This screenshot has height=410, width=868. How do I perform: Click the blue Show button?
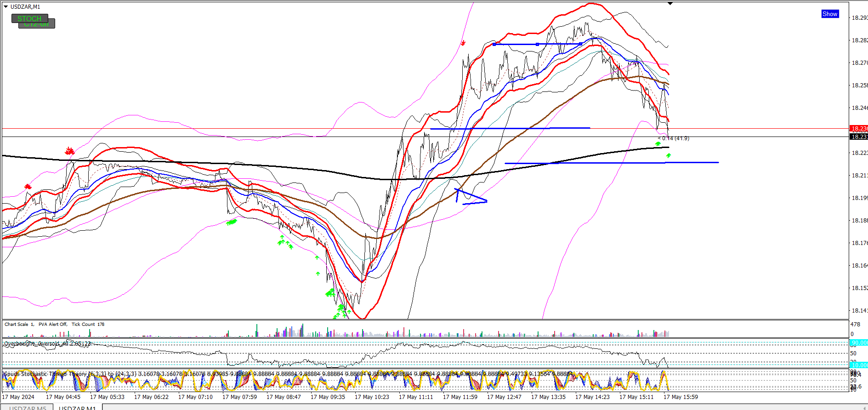(830, 14)
